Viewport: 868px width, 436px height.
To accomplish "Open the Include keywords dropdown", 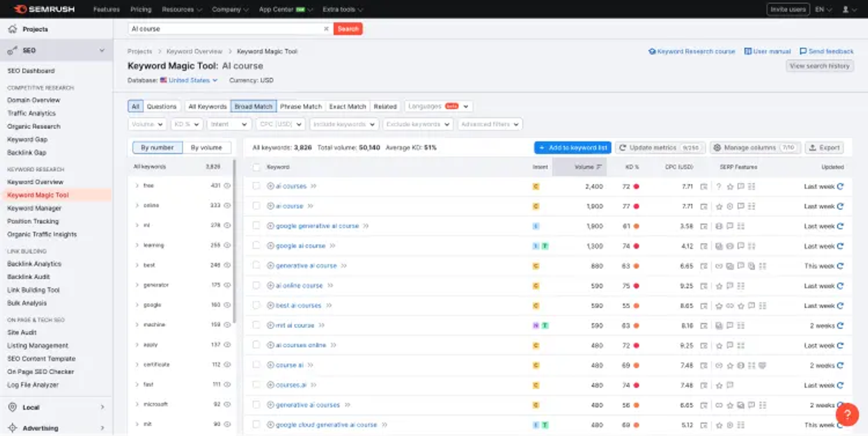I will pyautogui.click(x=344, y=124).
